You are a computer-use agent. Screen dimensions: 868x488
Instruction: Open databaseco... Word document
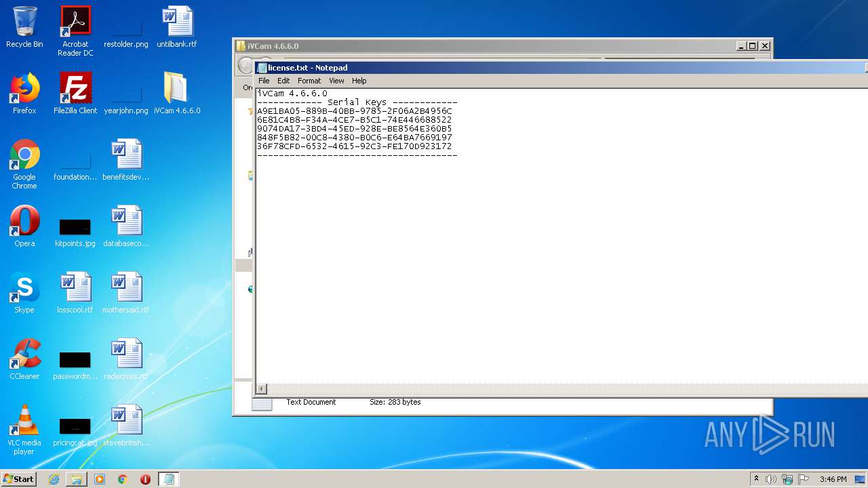(x=126, y=226)
